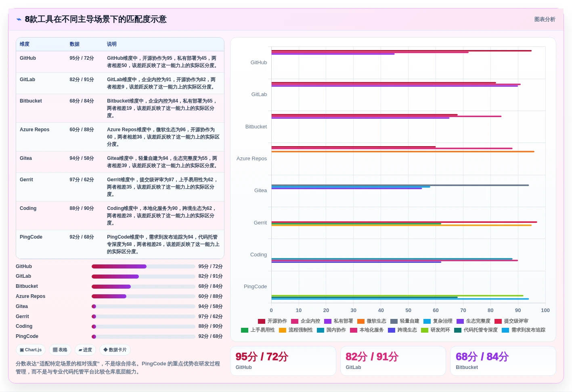Click the PingCode维度中 description text
Viewport: 572px width, 392px height.
pyautogui.click(x=163, y=244)
